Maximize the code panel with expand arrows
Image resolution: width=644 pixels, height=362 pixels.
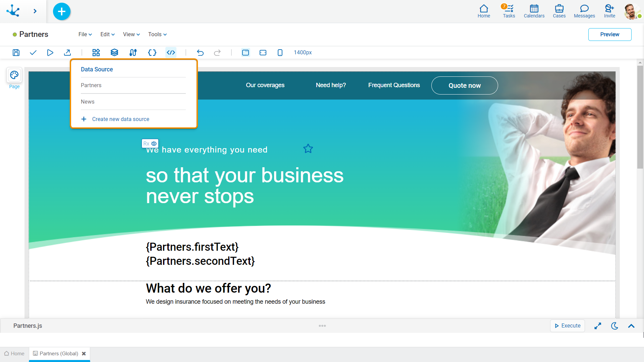(598, 326)
